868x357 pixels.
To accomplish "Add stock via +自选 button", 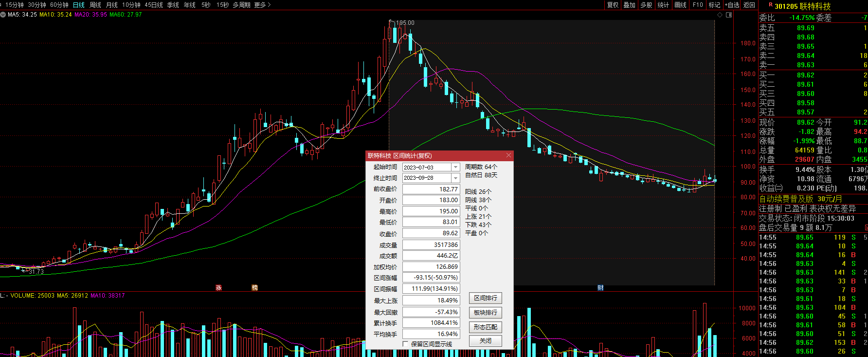I will pyautogui.click(x=732, y=5).
